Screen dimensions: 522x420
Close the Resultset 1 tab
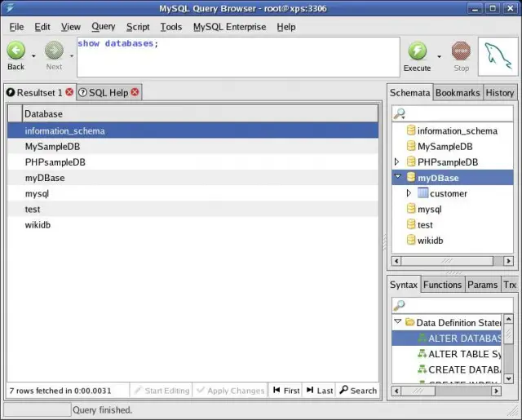(69, 93)
